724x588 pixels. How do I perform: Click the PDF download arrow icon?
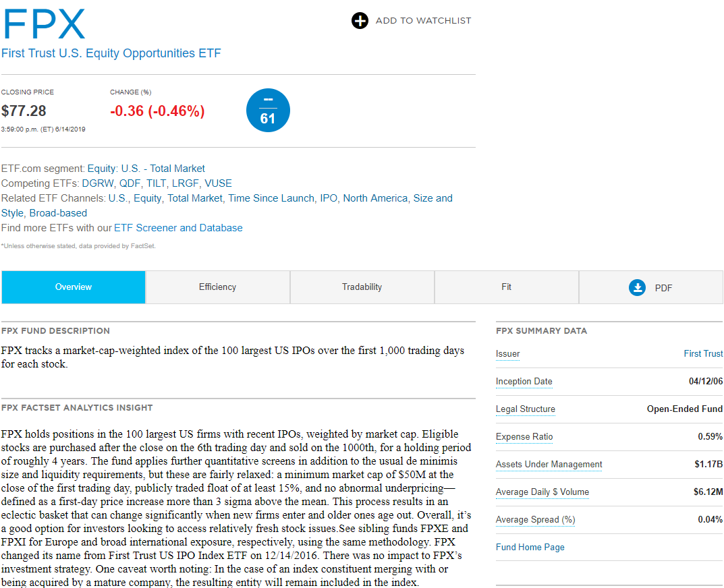click(x=637, y=287)
